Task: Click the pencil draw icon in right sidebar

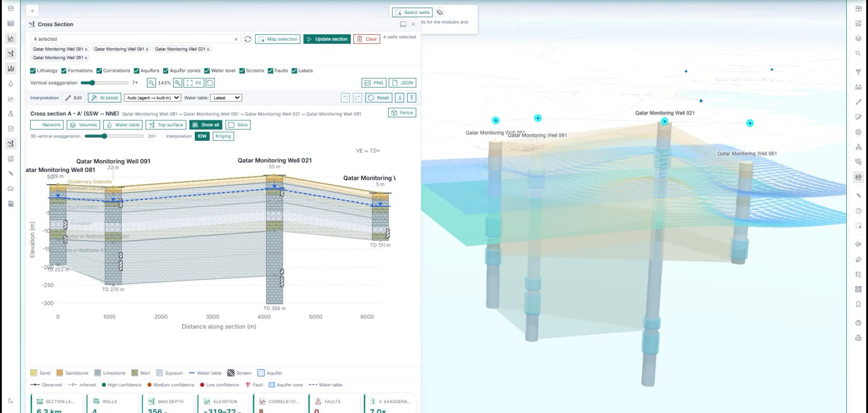Action: tap(858, 102)
